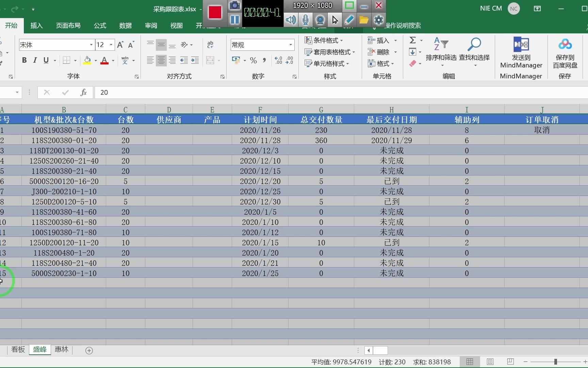The width and height of the screenshot is (588, 368).
Task: Apply the red font color
Action: 104,60
